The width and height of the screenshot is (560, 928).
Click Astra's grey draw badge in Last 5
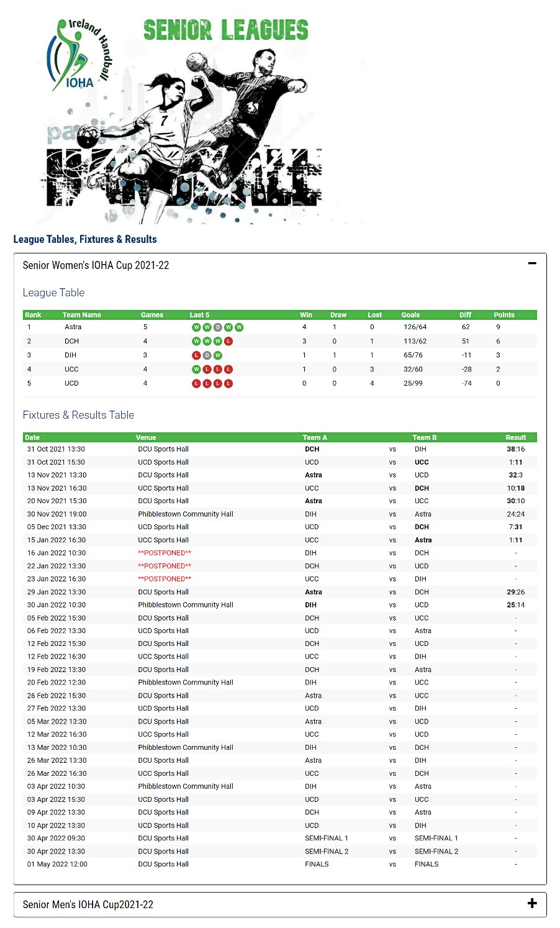217,327
